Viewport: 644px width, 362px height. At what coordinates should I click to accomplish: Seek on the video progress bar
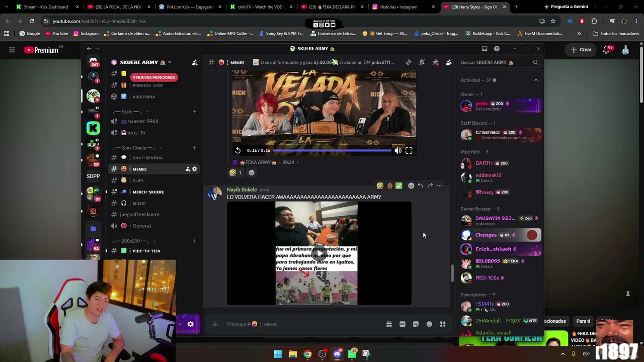pyautogui.click(x=333, y=150)
